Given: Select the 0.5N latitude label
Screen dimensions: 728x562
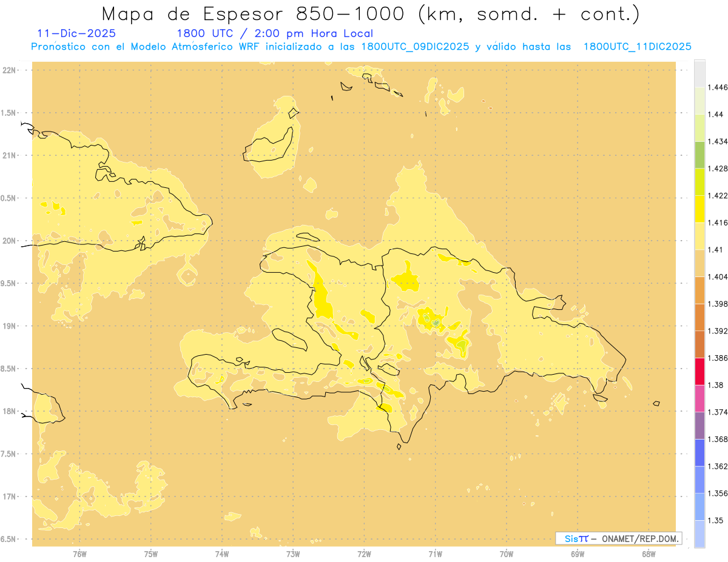Looking at the screenshot, I should coord(8,198).
